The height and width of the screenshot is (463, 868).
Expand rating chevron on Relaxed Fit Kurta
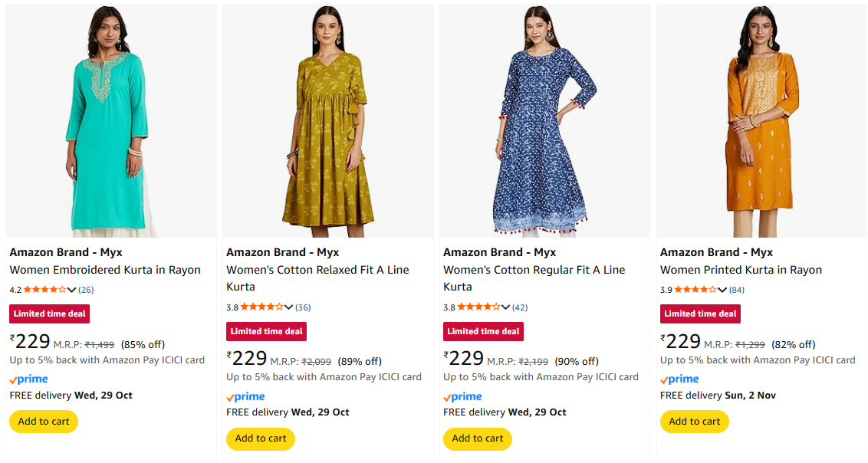pyautogui.click(x=289, y=307)
